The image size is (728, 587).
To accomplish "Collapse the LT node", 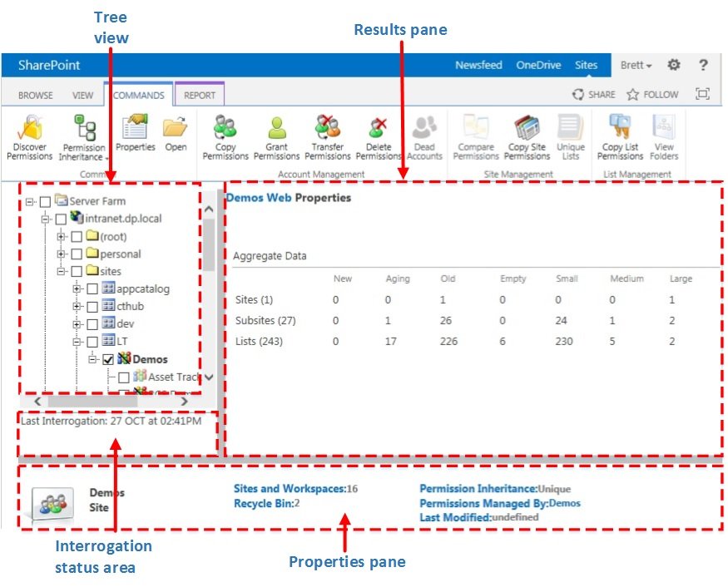I will (x=77, y=342).
